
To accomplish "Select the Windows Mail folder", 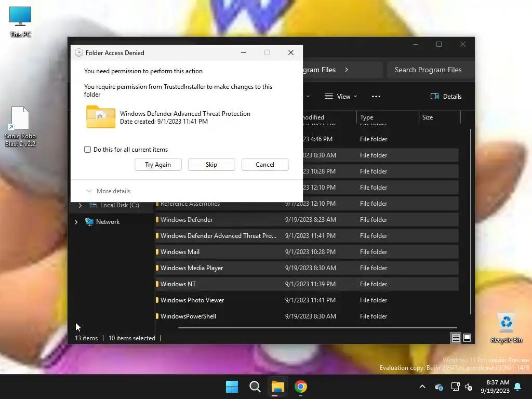I will pyautogui.click(x=307, y=252).
